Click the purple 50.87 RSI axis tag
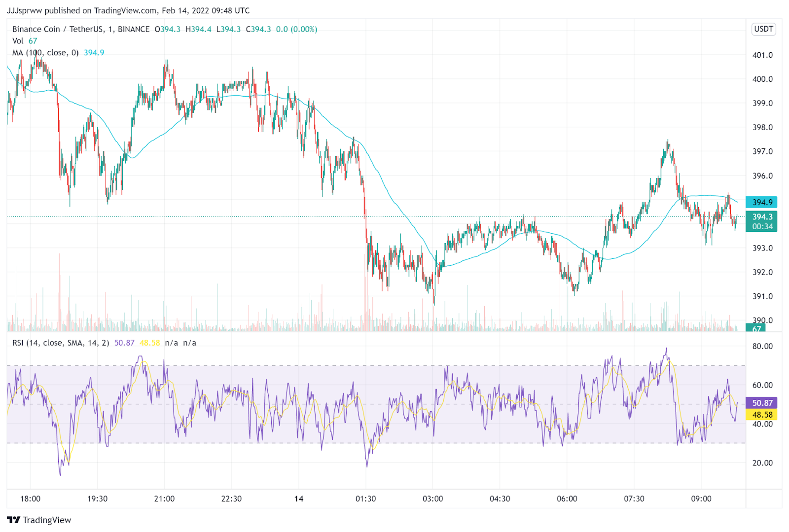Screen dimensions: 789x532 762,403
